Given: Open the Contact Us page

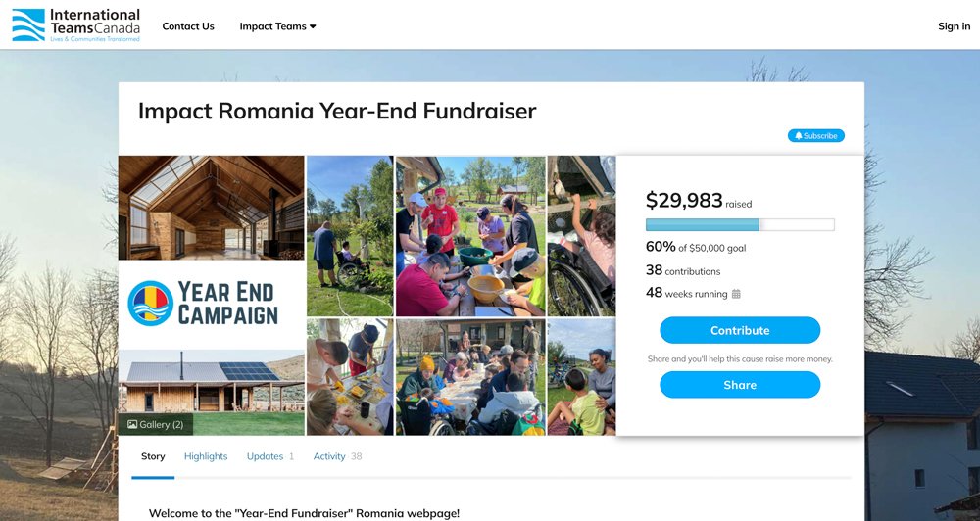Looking at the screenshot, I should 188,26.
